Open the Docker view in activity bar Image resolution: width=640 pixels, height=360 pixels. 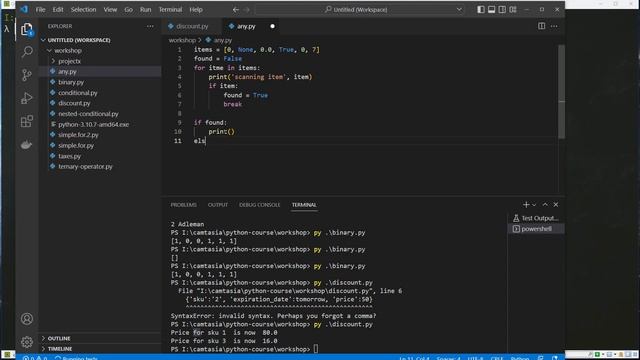[27, 144]
